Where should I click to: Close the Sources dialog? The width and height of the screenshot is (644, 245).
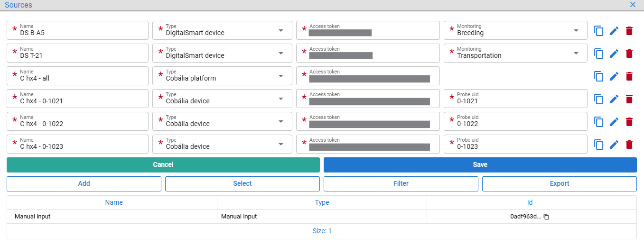[x=633, y=5]
